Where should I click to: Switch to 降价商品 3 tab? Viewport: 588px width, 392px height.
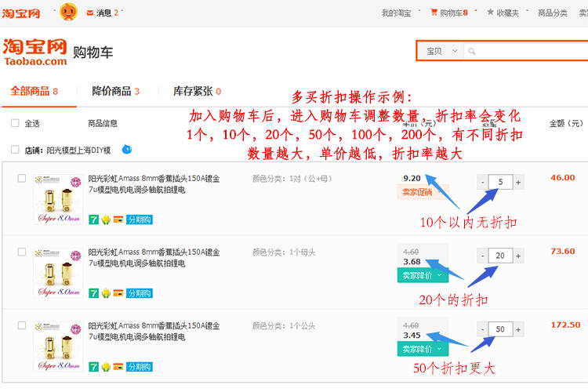[x=115, y=91]
